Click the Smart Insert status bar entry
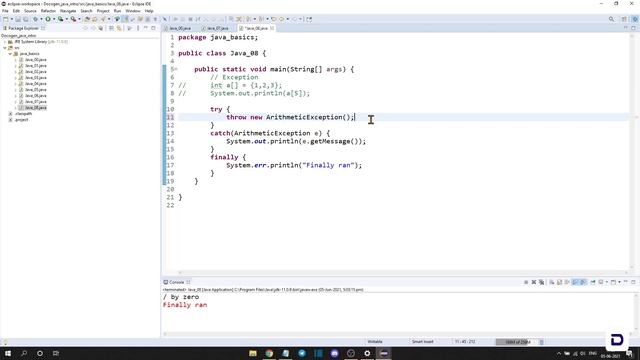Screen dimensions: 640x360 coord(422,342)
